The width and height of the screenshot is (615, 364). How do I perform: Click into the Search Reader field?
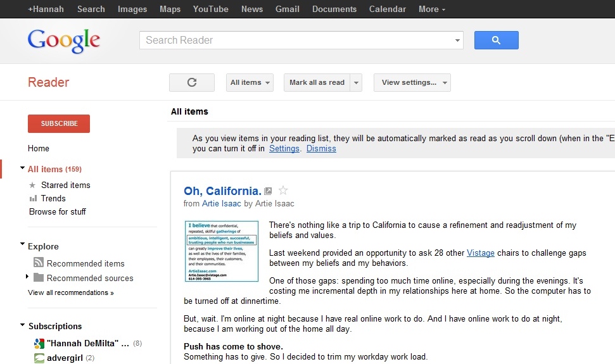click(x=295, y=41)
